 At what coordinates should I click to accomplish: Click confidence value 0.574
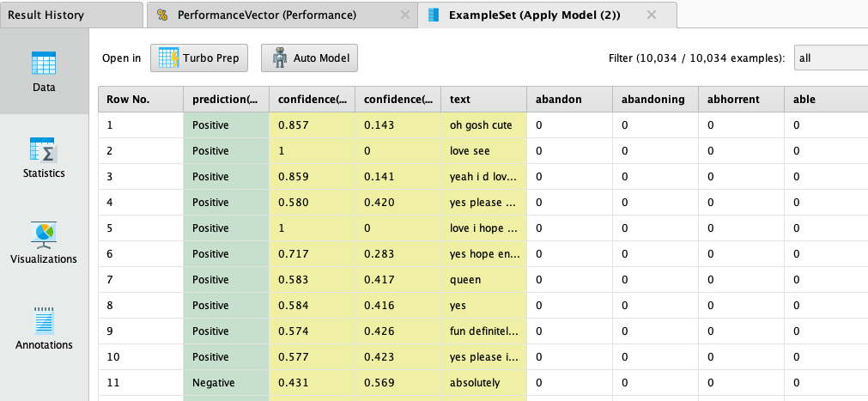[313, 331]
